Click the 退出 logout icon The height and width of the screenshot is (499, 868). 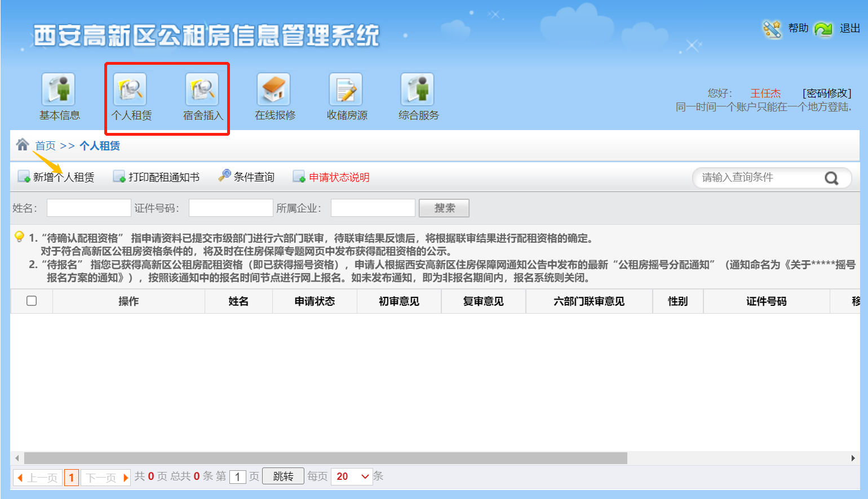point(823,29)
